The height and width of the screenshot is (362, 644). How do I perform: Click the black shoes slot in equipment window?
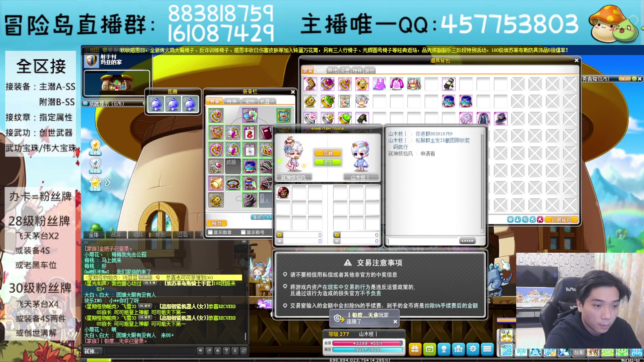[x=250, y=200]
